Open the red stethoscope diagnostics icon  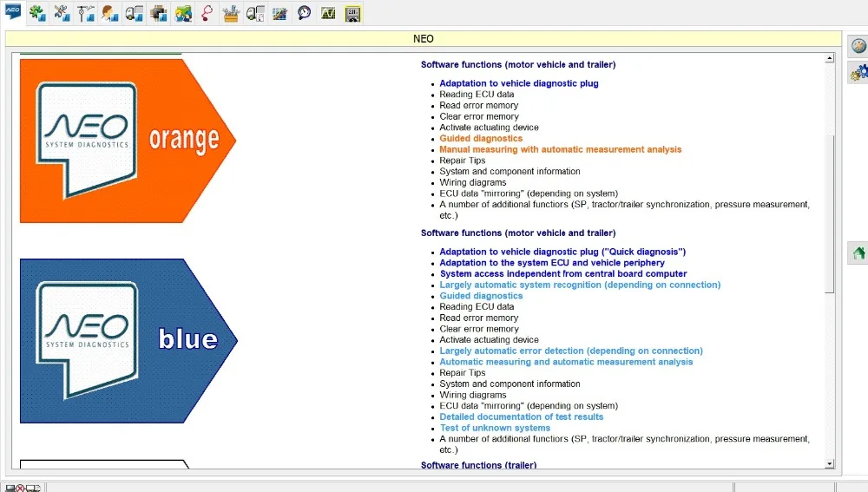207,13
